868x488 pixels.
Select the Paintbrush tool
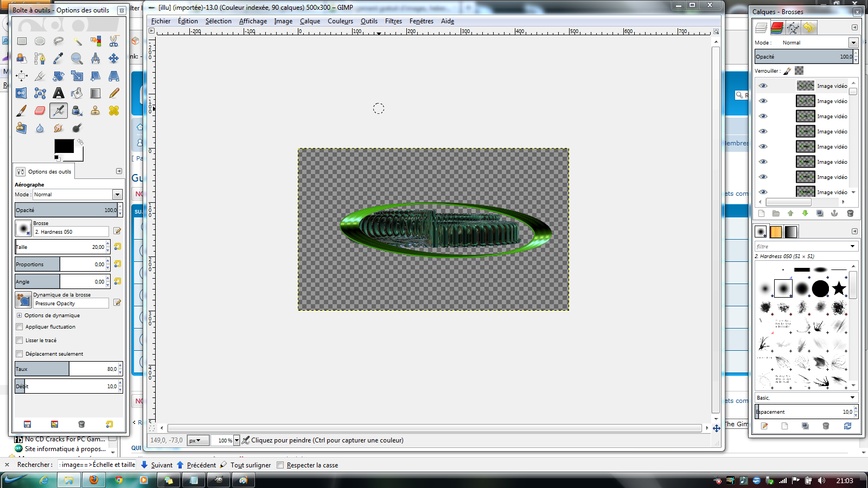(x=22, y=111)
